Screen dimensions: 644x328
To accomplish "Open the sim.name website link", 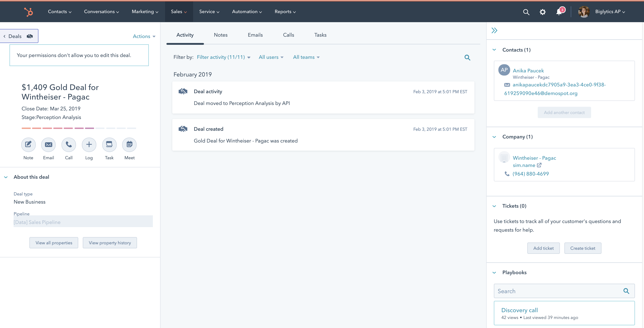I will (524, 165).
